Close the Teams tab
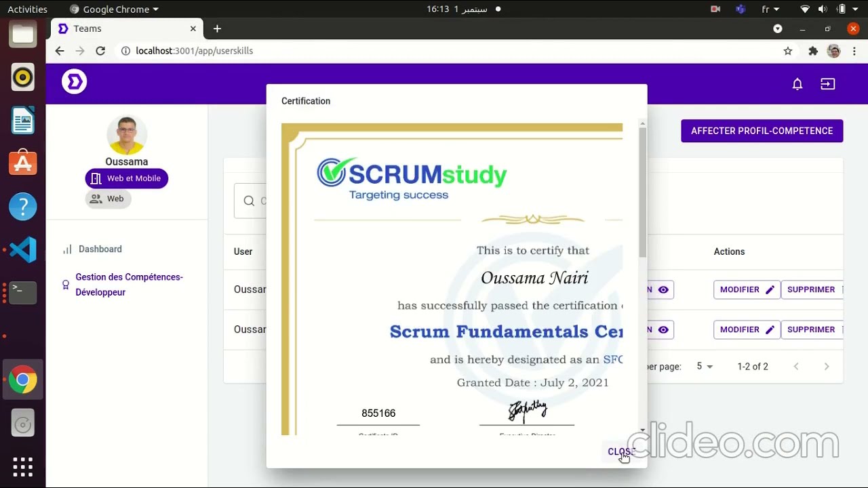This screenshot has height=488, width=868. click(x=193, y=28)
